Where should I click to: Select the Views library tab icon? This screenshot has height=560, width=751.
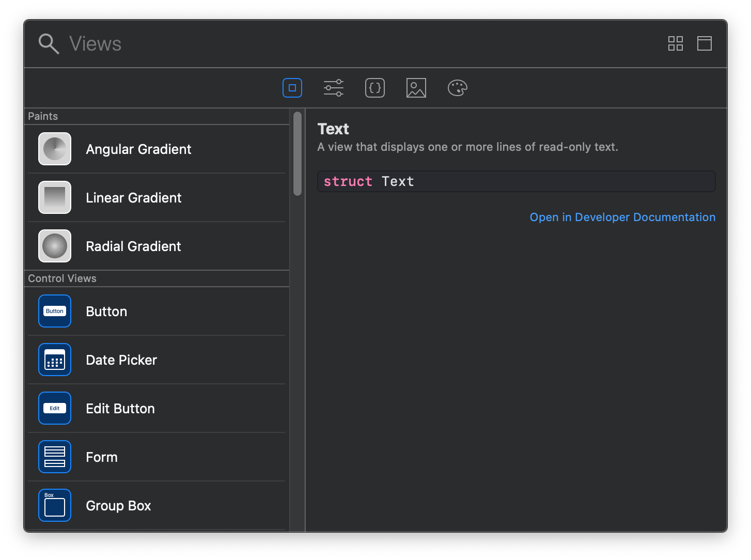click(292, 88)
